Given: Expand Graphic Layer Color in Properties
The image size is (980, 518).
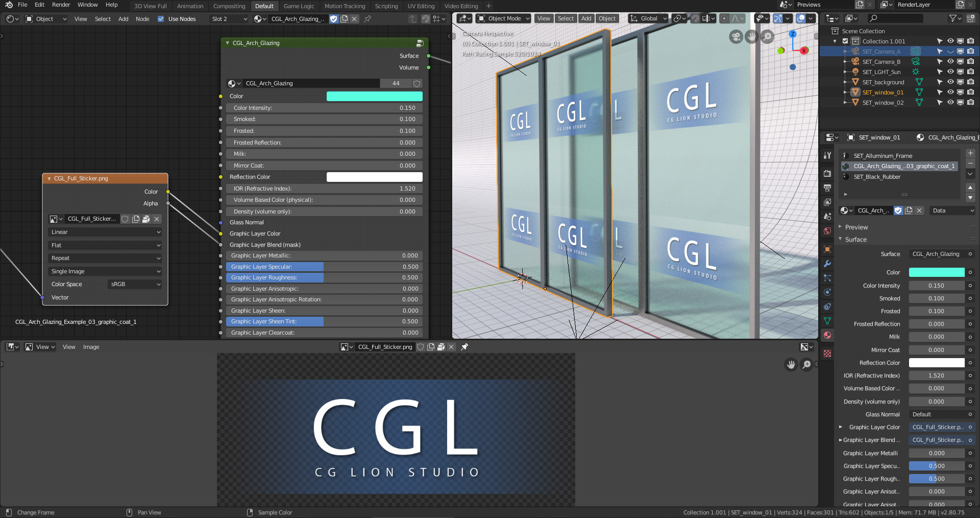Looking at the screenshot, I should pyautogui.click(x=841, y=427).
